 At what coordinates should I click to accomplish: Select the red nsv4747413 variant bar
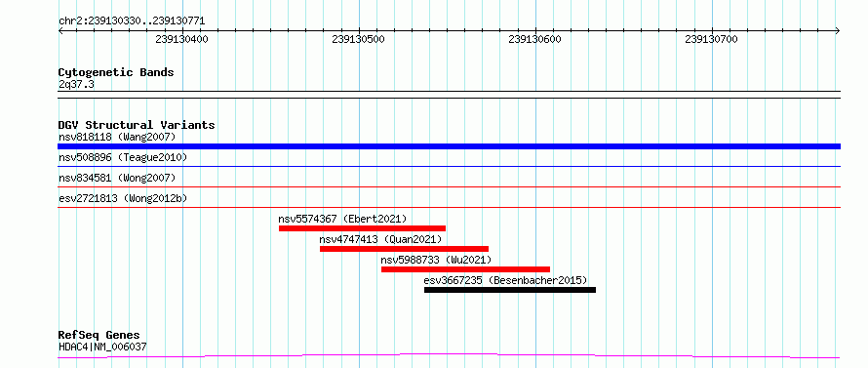[404, 249]
